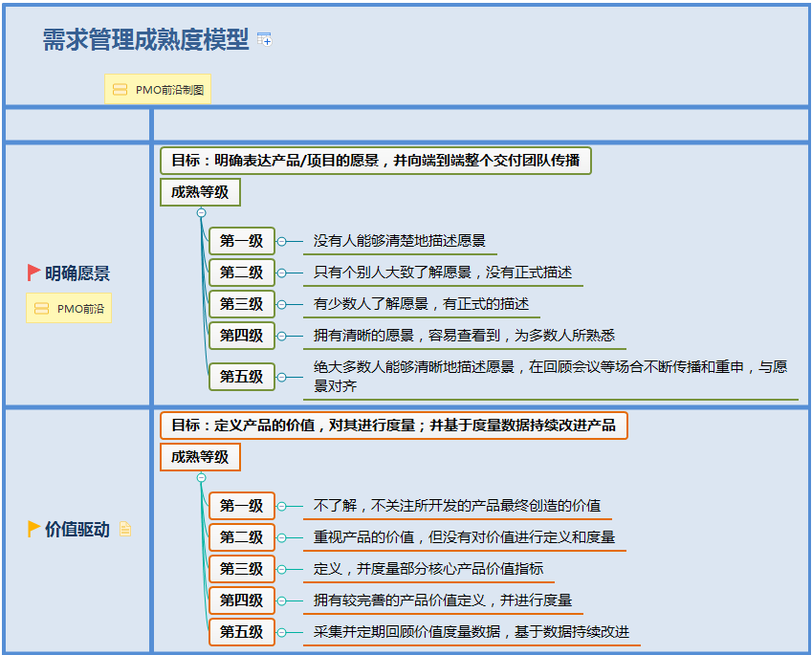
Task: Select orange-bordered 成熟等级 node
Action: (x=200, y=457)
